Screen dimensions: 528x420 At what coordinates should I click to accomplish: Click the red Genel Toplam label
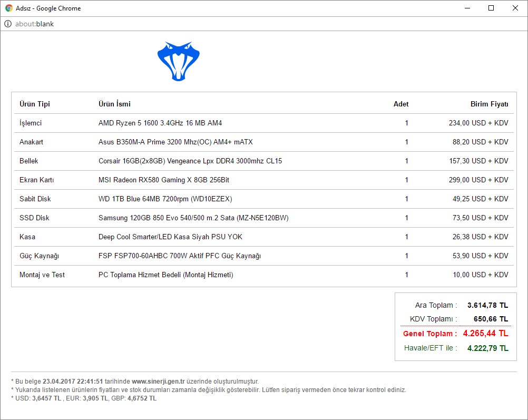click(429, 334)
